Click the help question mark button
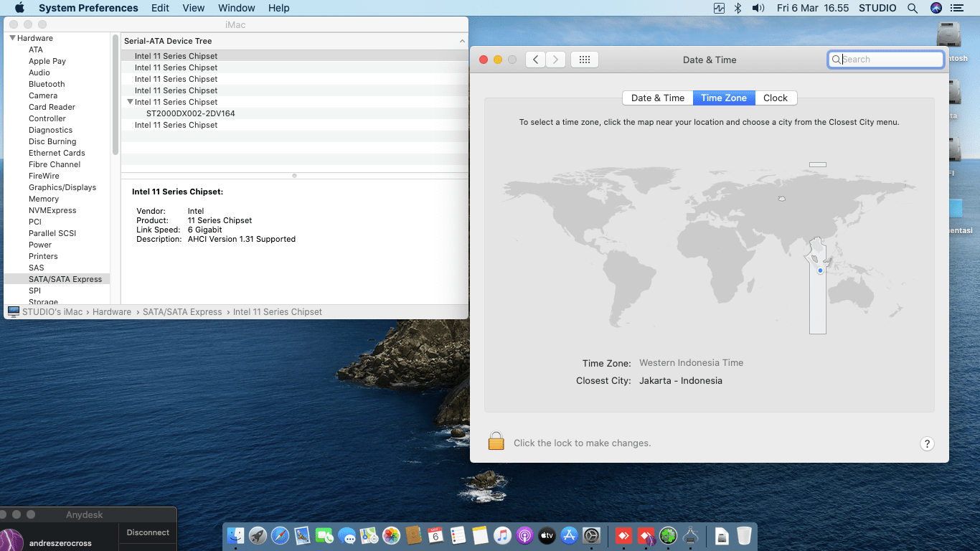The width and height of the screenshot is (980, 551). 927,443
